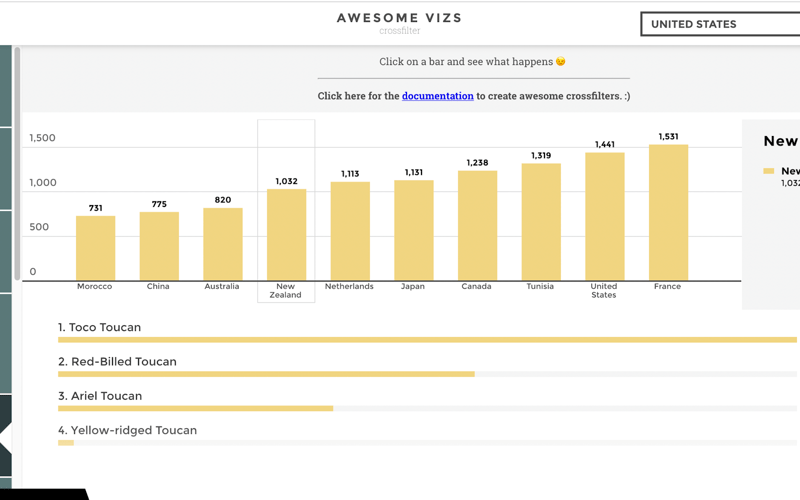Click the Ariel Toucan ranking bar

(195, 408)
